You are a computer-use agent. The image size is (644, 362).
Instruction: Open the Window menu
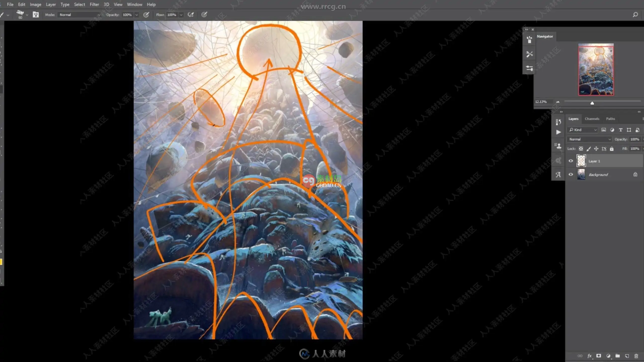pyautogui.click(x=135, y=4)
